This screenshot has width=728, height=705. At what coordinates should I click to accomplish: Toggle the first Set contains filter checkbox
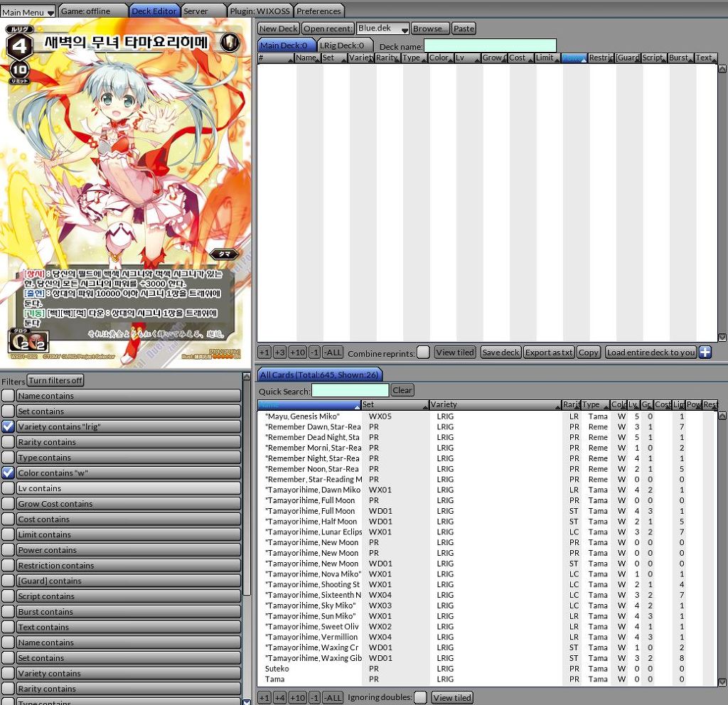point(8,411)
